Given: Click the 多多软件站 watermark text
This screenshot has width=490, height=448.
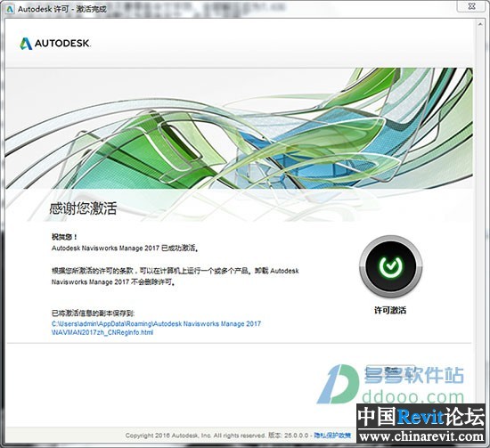Looking at the screenshot, I should click(413, 375).
